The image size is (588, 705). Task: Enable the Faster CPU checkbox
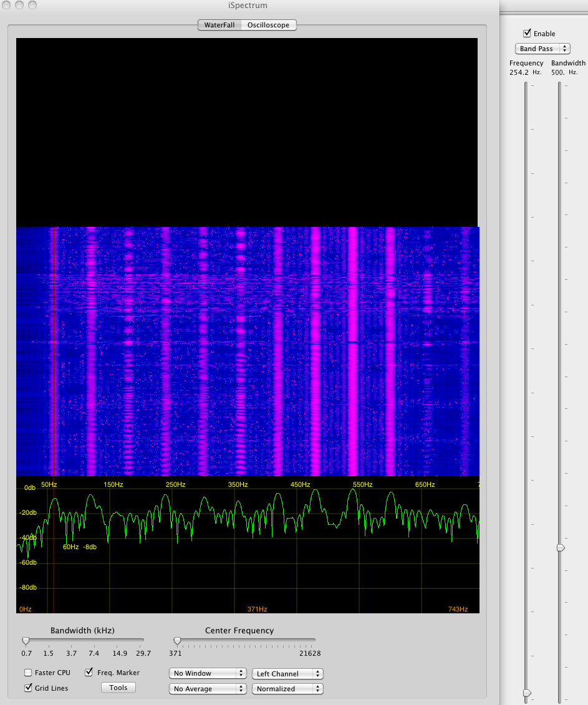click(x=28, y=673)
